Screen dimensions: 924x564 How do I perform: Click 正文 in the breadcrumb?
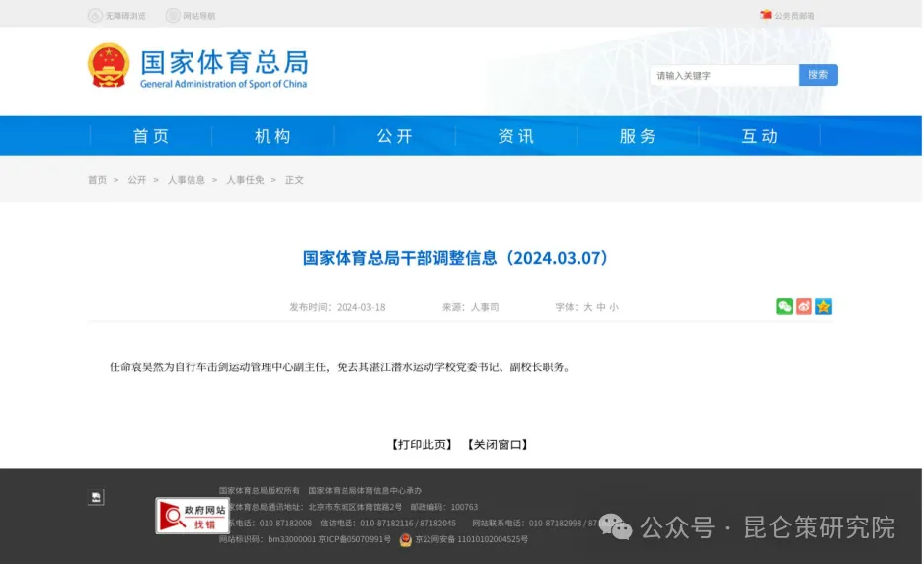[x=294, y=180]
